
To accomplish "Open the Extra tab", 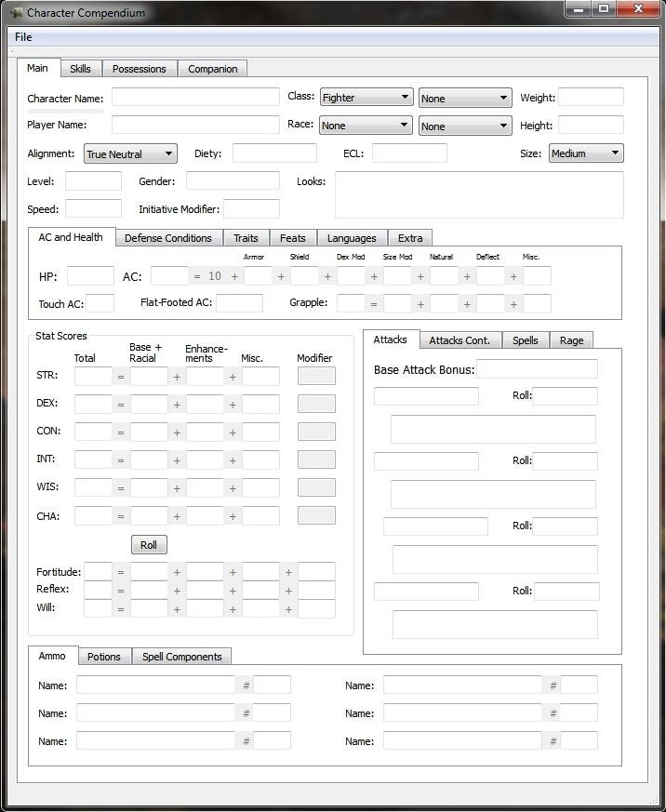I will 411,238.
